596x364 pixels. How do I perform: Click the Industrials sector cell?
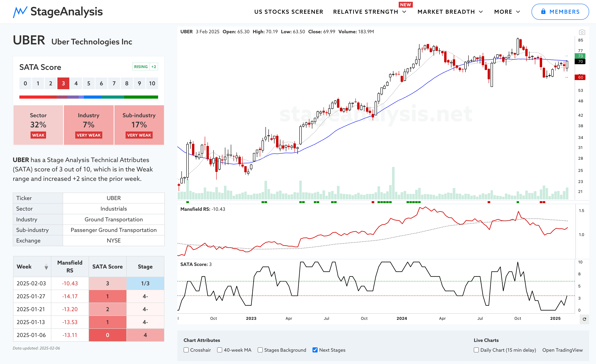click(x=114, y=209)
